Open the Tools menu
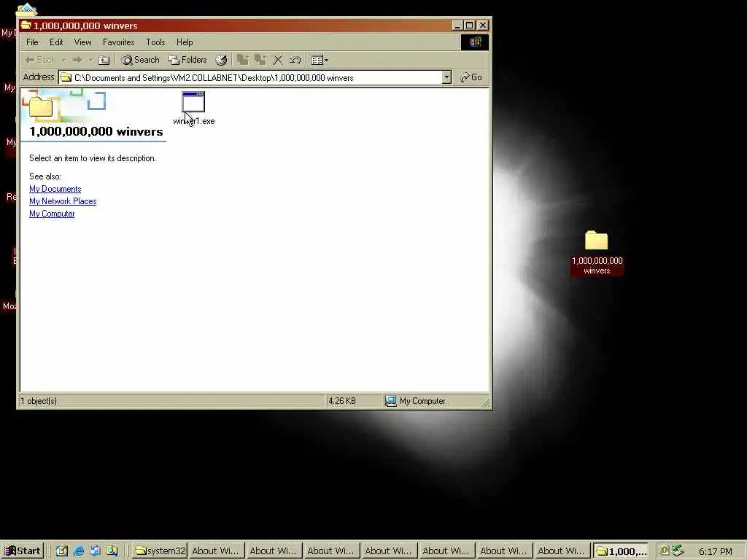 pyautogui.click(x=155, y=42)
